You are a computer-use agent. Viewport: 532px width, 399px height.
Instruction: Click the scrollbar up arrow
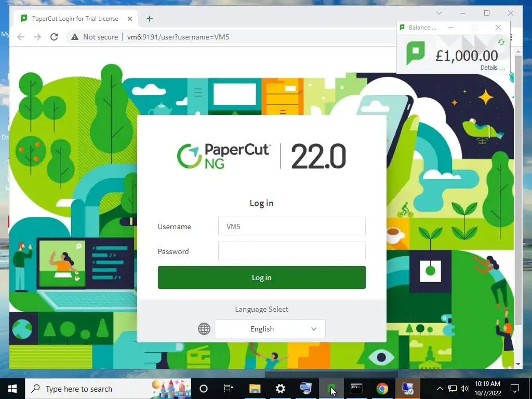518,51
